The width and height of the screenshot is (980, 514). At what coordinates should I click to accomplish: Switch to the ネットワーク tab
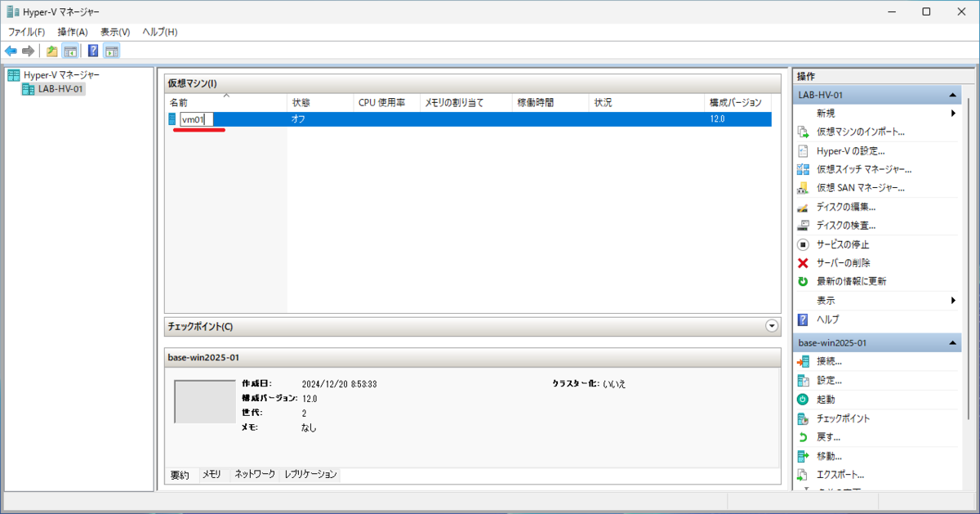[256, 474]
